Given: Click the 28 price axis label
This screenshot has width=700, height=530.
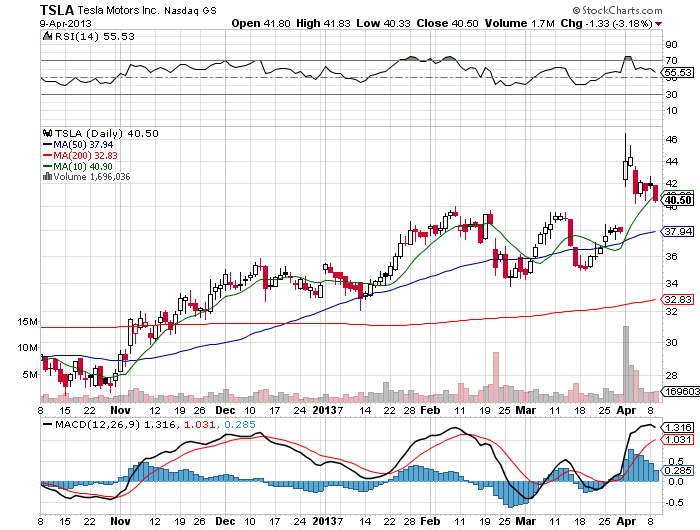Looking at the screenshot, I should pyautogui.click(x=671, y=376).
